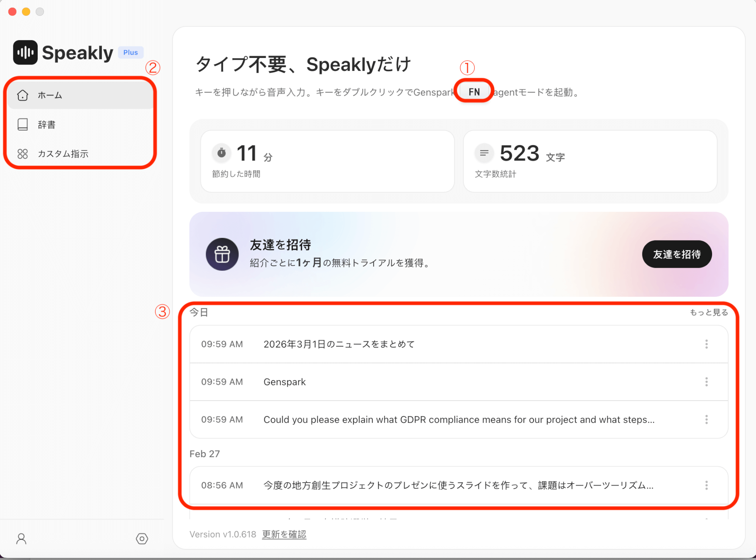Open settings via the hexagon gear icon
This screenshot has width=756, height=560.
click(142, 539)
